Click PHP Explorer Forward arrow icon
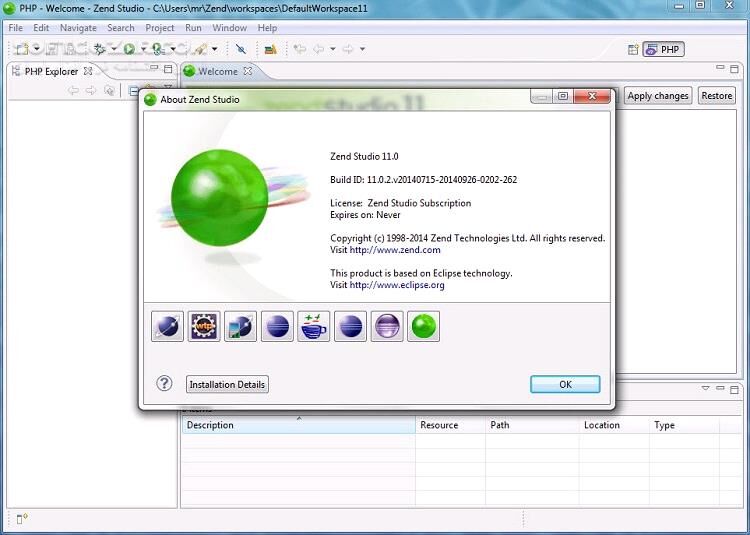750x535 pixels. [x=91, y=90]
